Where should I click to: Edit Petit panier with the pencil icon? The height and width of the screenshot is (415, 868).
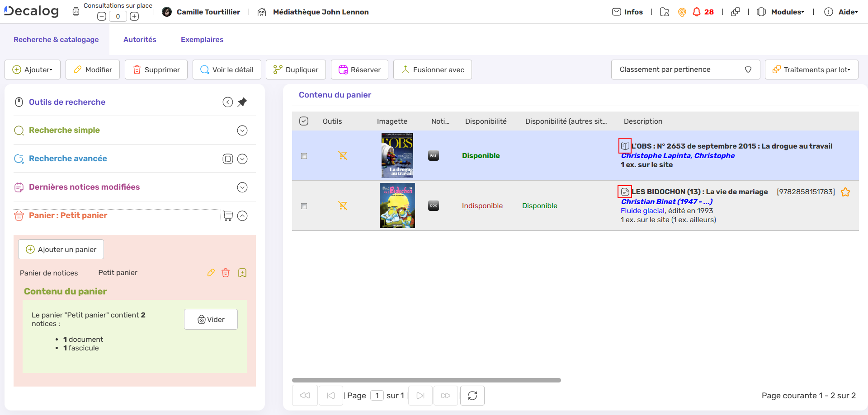tap(211, 273)
